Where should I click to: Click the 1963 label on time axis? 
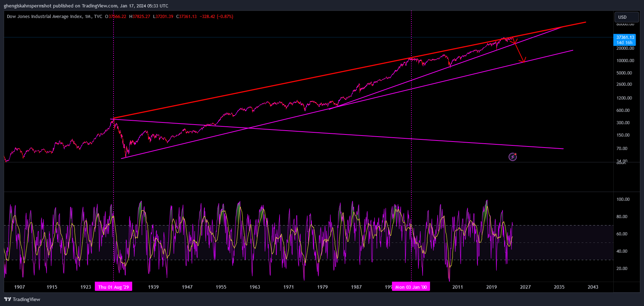(255, 287)
